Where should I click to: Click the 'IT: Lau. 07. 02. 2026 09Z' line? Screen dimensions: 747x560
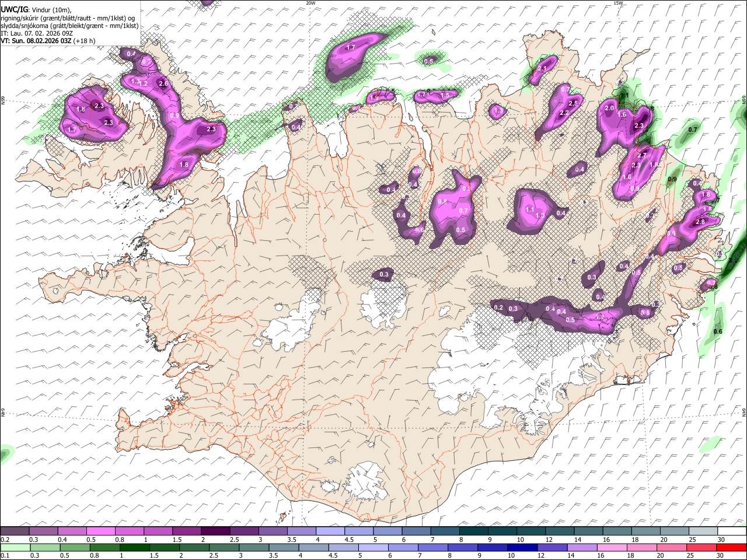37,33
